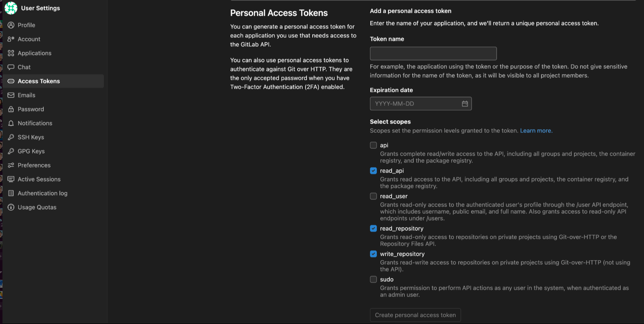Screen dimensions: 644x324
Task: Click the Emails envelope icon
Action: pos(11,95)
